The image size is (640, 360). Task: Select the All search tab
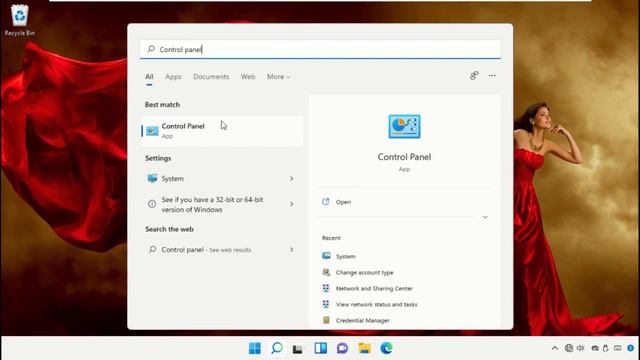[x=149, y=77]
